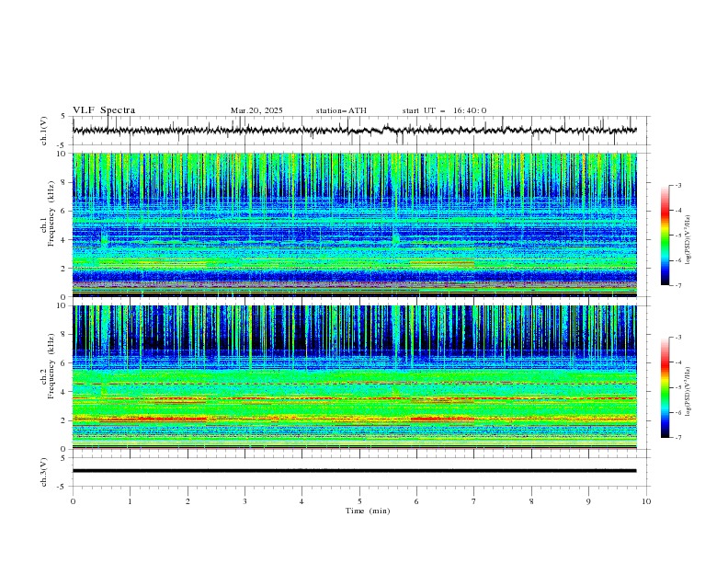Click the "ch.3(V)" axis label
This screenshot has height=563, width=728.
point(44,472)
